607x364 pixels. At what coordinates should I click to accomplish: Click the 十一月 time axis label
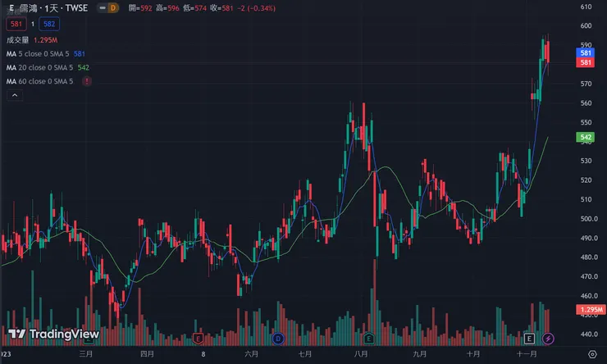[527, 354]
